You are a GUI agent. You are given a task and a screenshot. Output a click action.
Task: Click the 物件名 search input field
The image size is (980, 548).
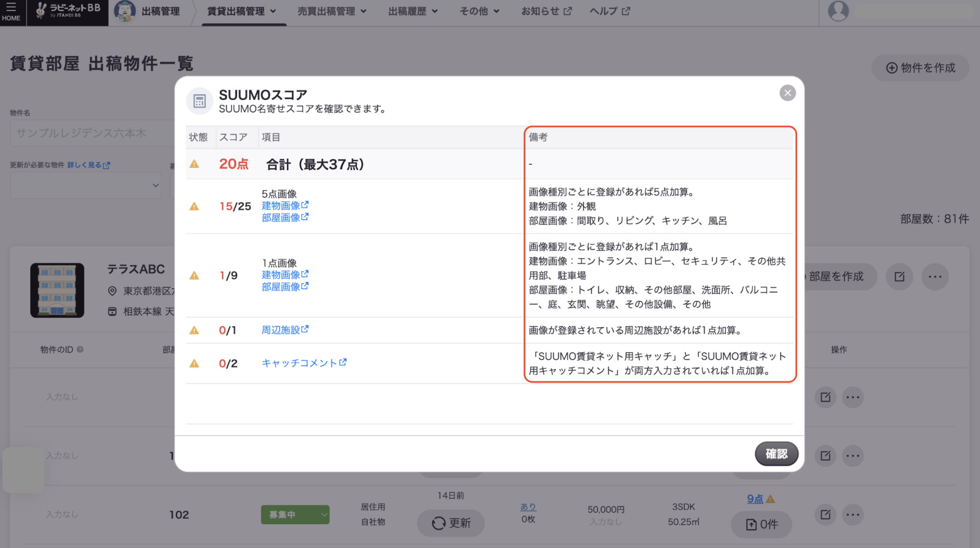[x=92, y=133]
